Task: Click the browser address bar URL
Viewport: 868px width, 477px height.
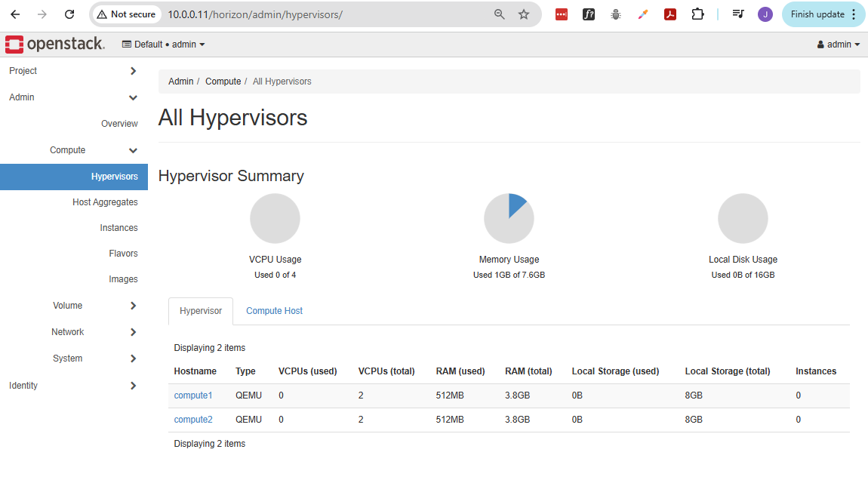Action: tap(255, 14)
